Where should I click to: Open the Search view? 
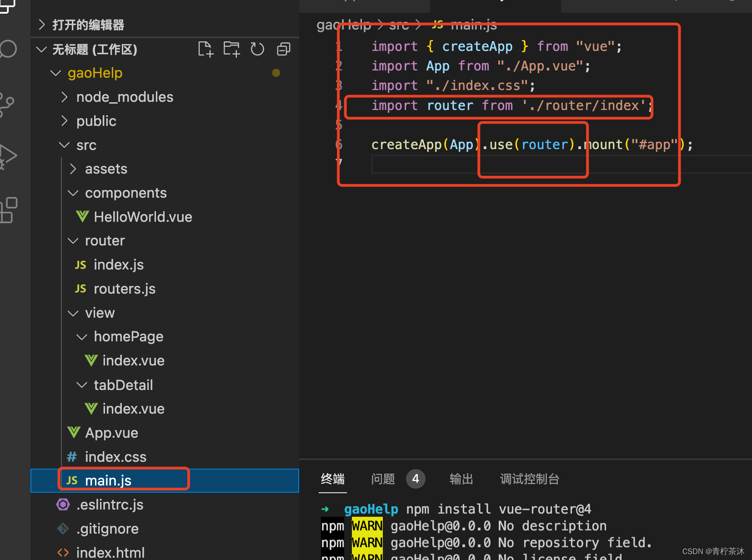coord(9,49)
